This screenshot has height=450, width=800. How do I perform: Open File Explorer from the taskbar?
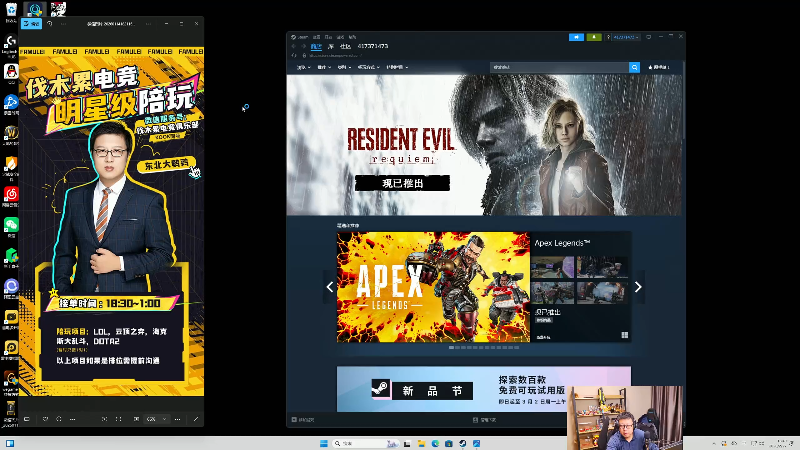pyautogui.click(x=421, y=443)
